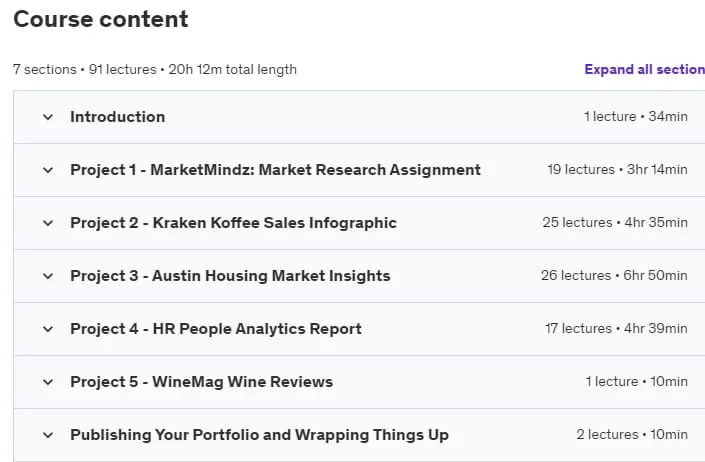Image resolution: width=705 pixels, height=462 pixels.
Task: Toggle the chevron for Kraken Koffee section
Action: (x=48, y=223)
